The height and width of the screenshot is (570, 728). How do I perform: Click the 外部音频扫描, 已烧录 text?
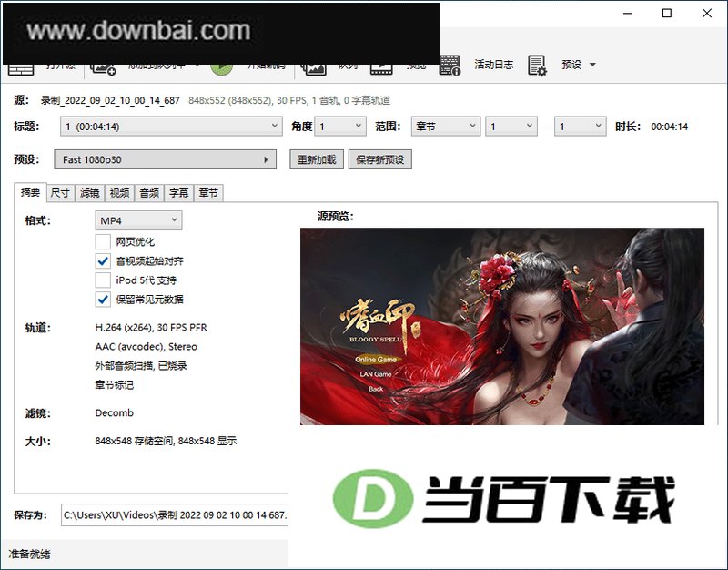tap(141, 366)
